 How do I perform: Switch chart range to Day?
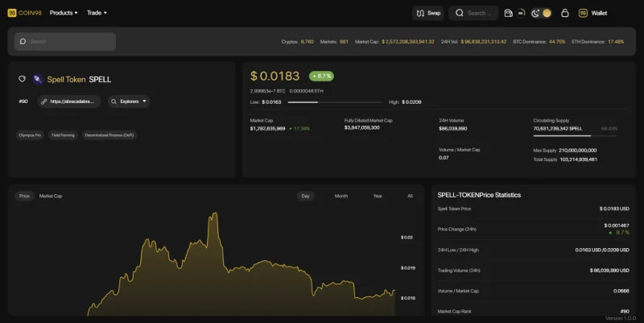(x=306, y=196)
